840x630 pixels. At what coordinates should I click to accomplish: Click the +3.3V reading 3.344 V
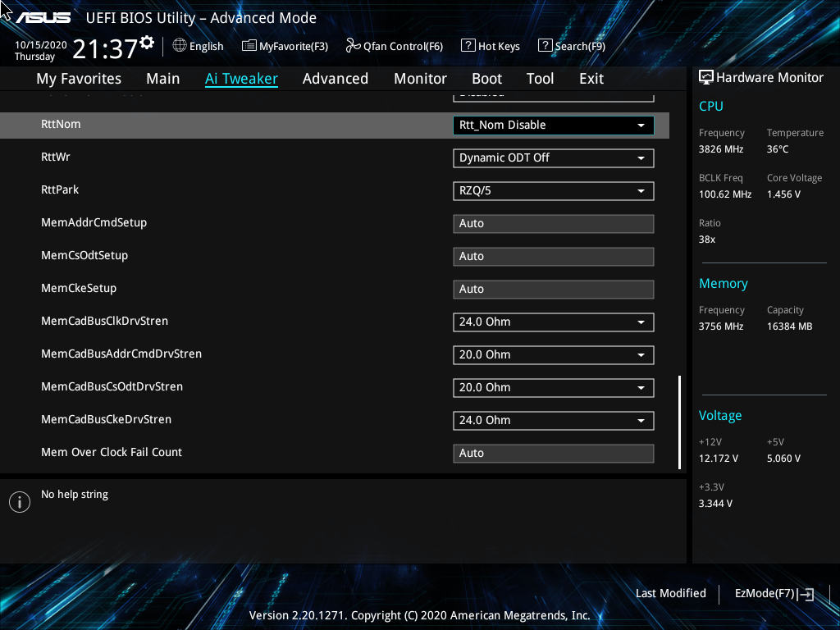[715, 504]
